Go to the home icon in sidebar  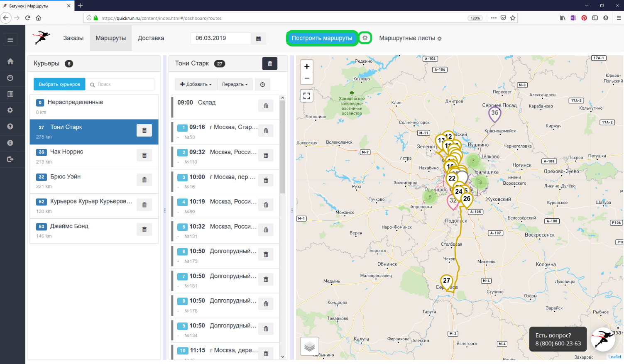coord(10,61)
